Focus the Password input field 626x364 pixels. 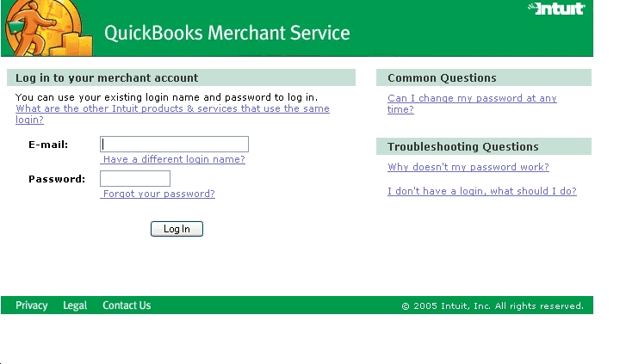click(135, 178)
